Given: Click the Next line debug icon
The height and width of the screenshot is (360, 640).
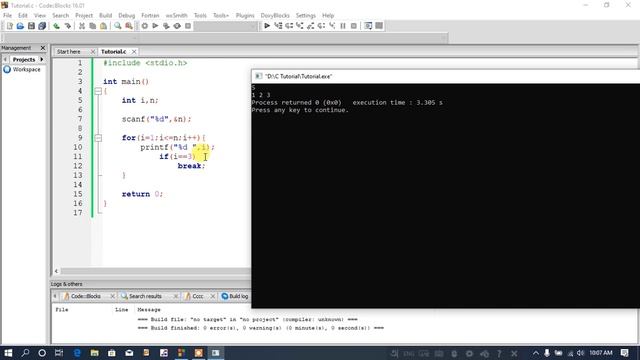Looking at the screenshot, I should click(289, 26).
